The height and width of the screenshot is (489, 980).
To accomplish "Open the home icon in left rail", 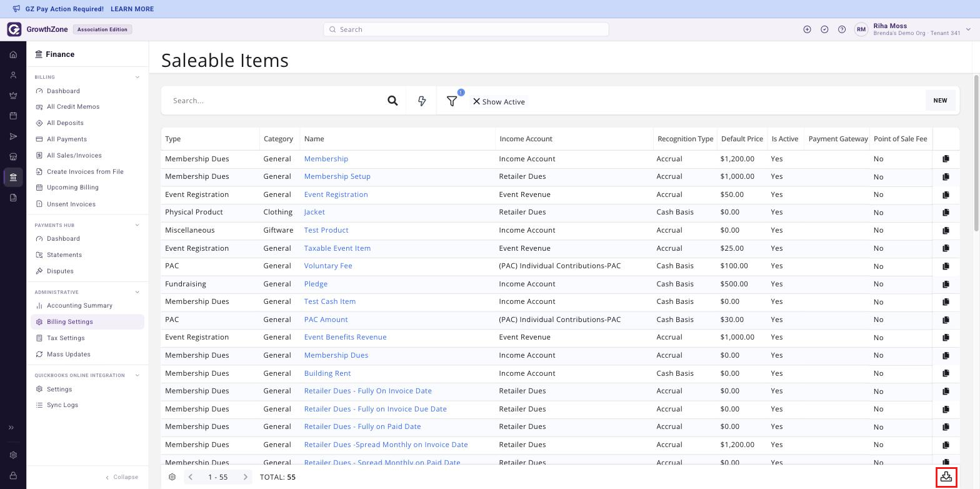I will pos(13,54).
